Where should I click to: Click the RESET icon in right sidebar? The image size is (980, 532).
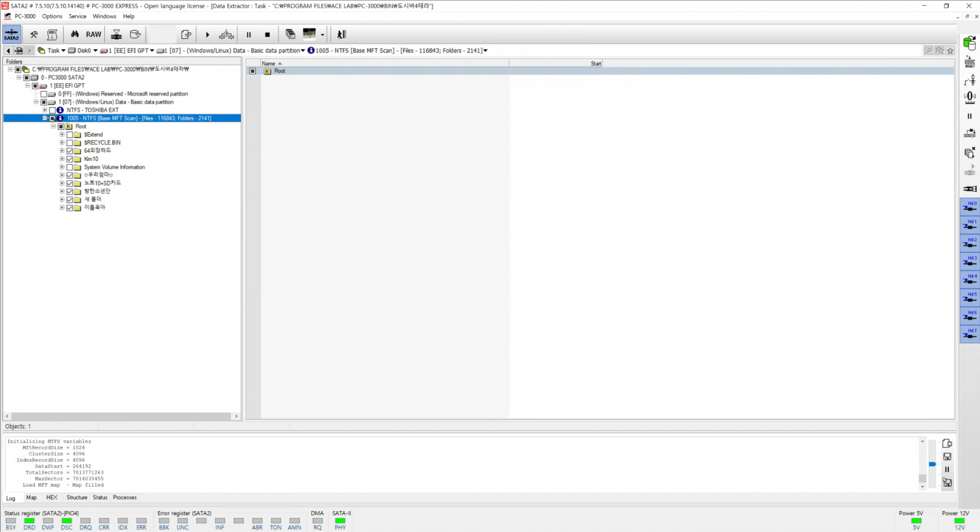coord(970,62)
